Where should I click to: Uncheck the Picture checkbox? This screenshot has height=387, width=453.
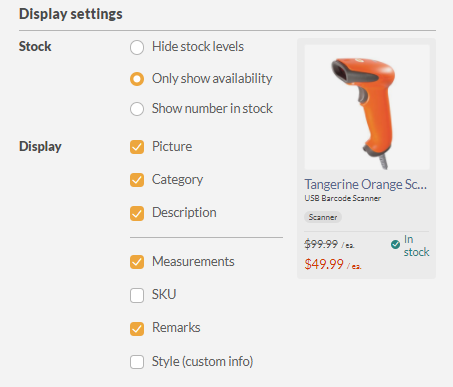(137, 147)
